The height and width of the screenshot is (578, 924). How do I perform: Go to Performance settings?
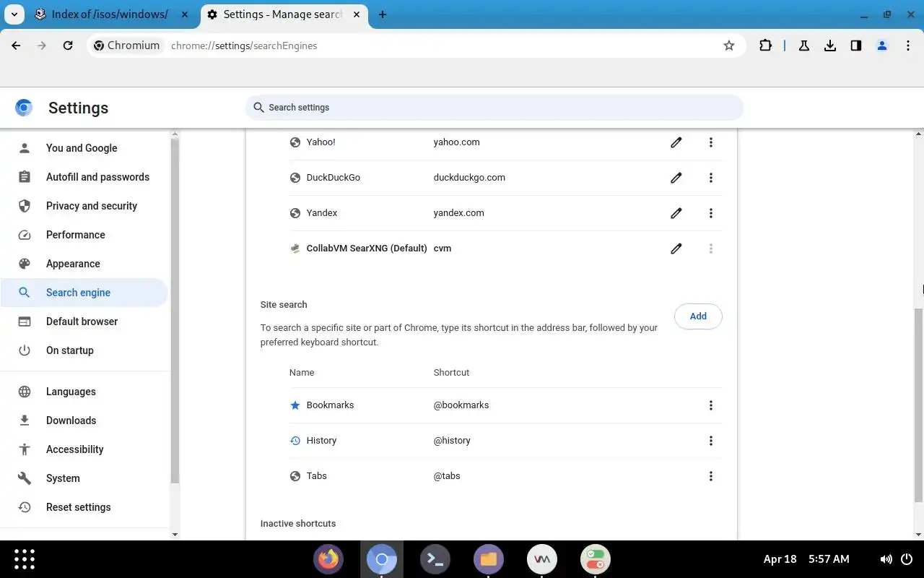(x=84, y=235)
